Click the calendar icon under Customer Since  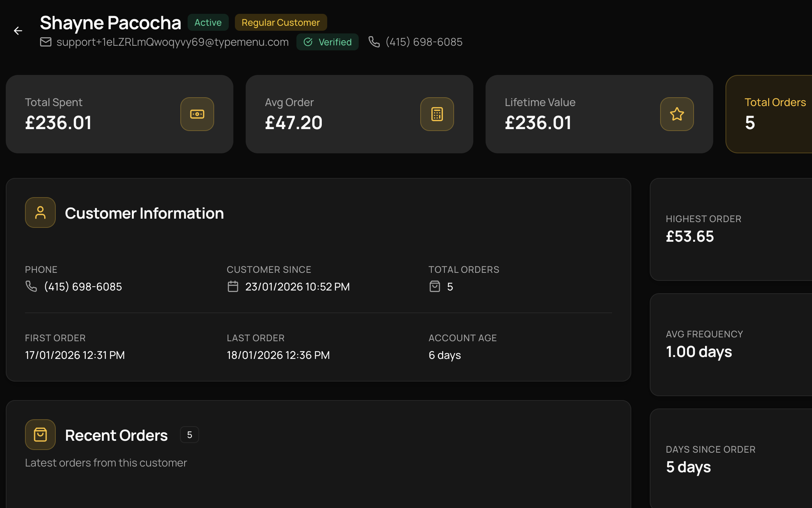(x=233, y=287)
